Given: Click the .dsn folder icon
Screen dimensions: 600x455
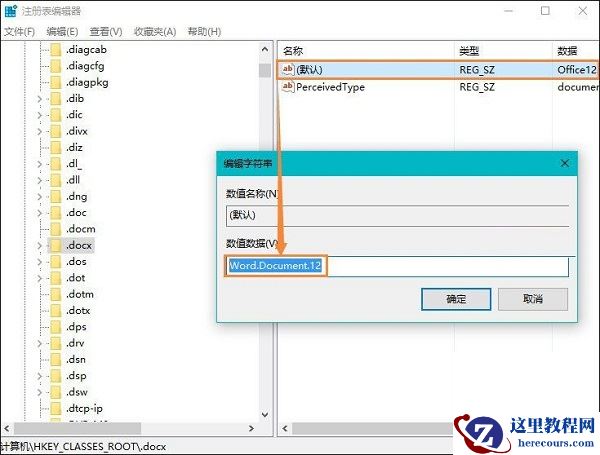Looking at the screenshot, I should point(56,360).
